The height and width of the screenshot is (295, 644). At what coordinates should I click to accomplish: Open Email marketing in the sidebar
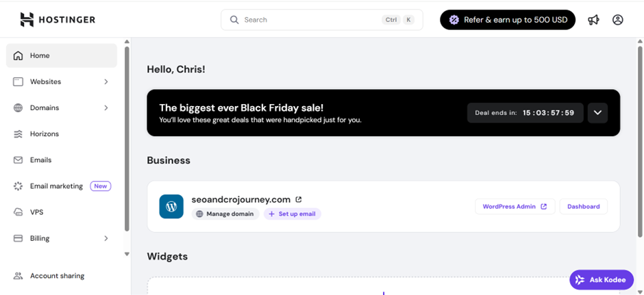coord(56,186)
